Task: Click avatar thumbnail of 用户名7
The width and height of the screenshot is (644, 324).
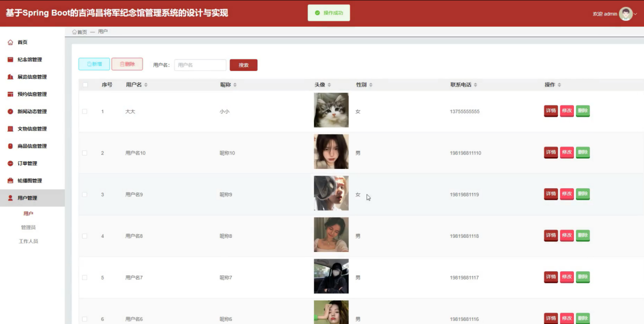Action: 331,276
